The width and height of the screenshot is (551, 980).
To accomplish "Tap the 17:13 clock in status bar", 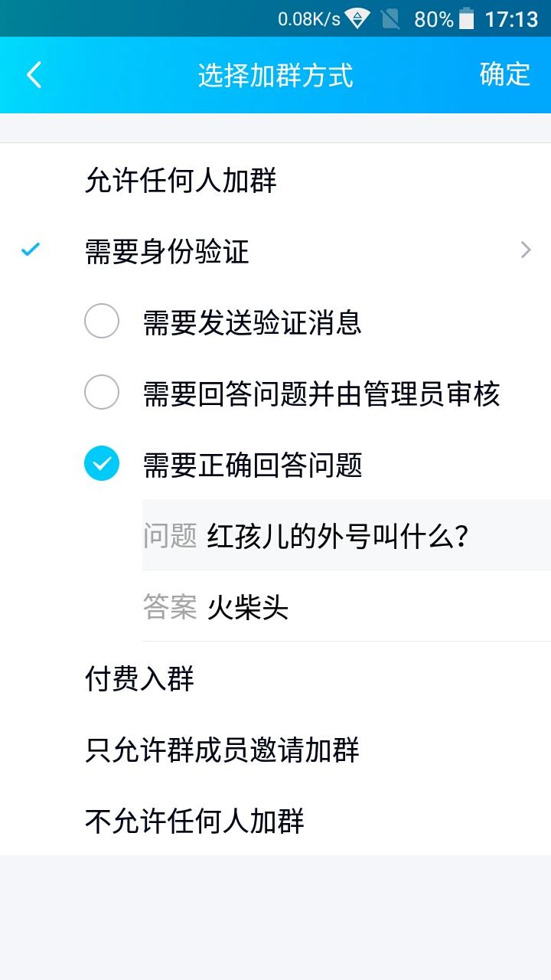I will point(512,18).
